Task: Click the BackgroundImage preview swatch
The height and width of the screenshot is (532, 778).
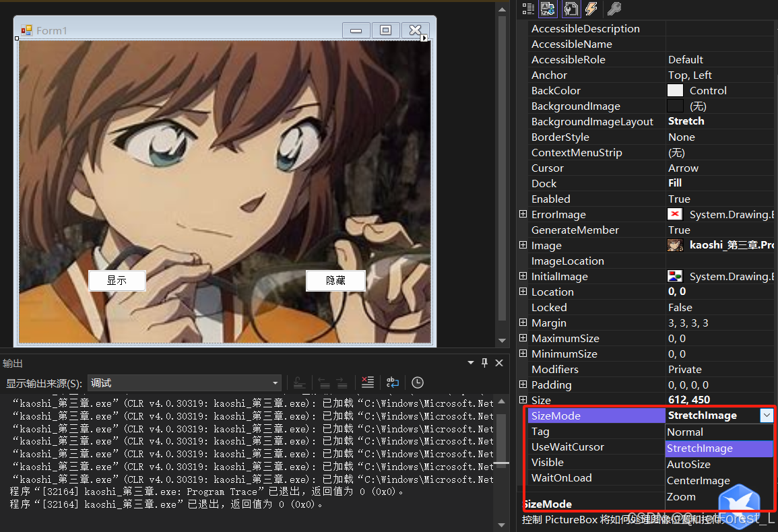Action: [x=675, y=106]
